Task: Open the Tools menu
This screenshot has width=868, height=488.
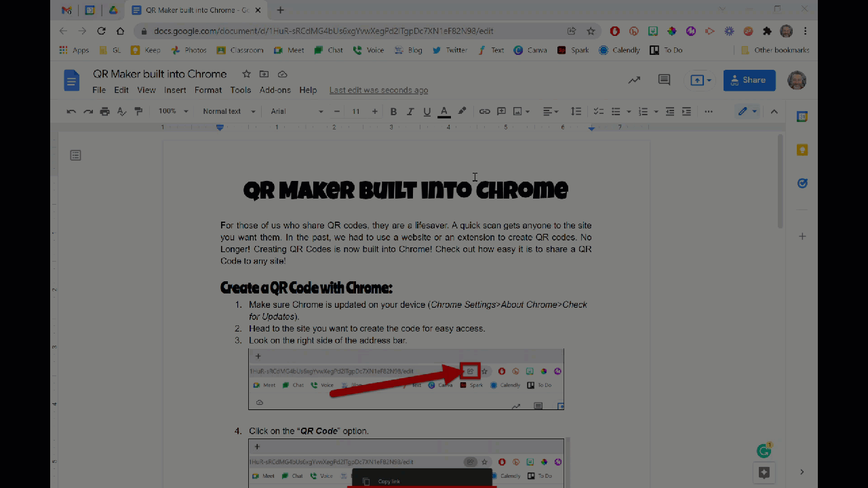Action: point(241,90)
